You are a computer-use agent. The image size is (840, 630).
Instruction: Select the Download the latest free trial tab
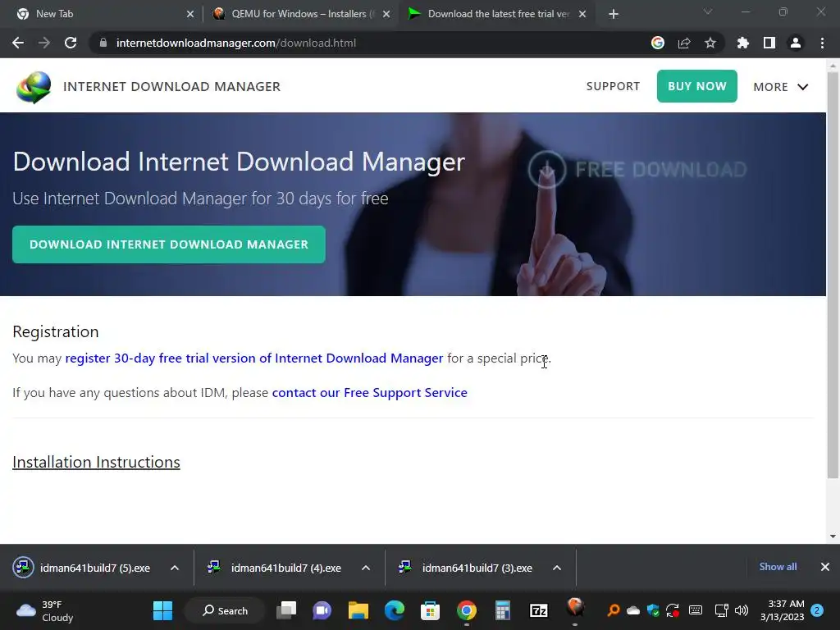pos(496,14)
